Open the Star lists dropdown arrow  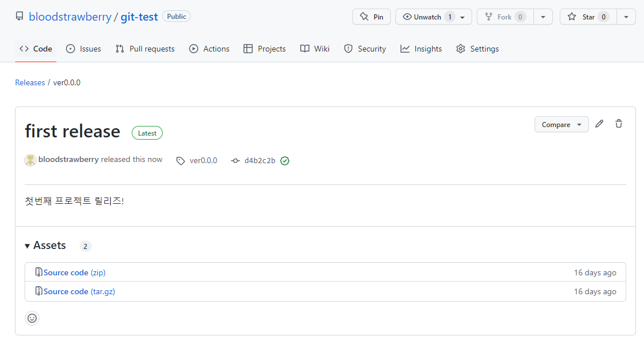(626, 17)
